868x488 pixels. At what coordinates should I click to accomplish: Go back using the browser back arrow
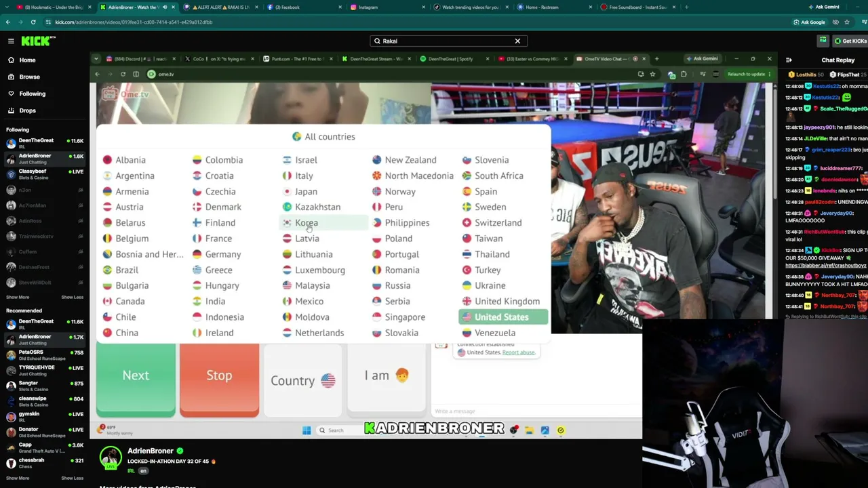click(x=8, y=22)
